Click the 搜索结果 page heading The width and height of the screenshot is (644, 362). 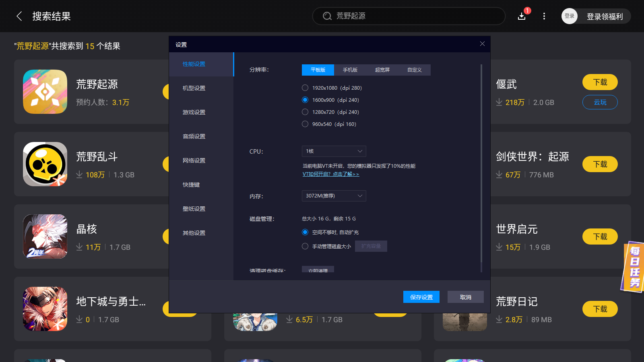tap(52, 16)
